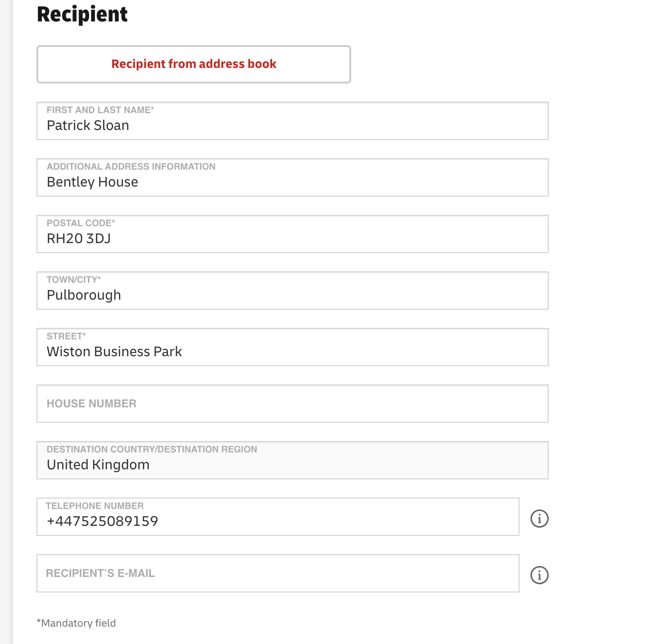Select the Additional Address Information field
This screenshot has width=655, height=644.
292,177
